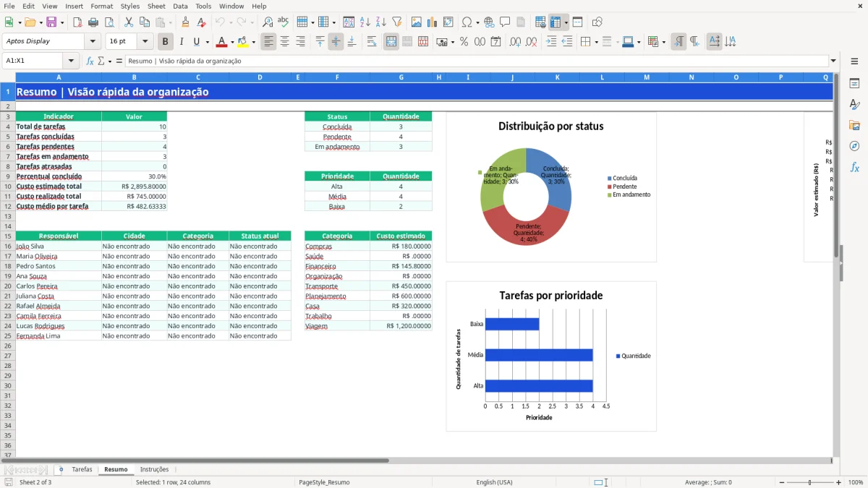Open the Name Box dropdown arrow

tap(71, 61)
